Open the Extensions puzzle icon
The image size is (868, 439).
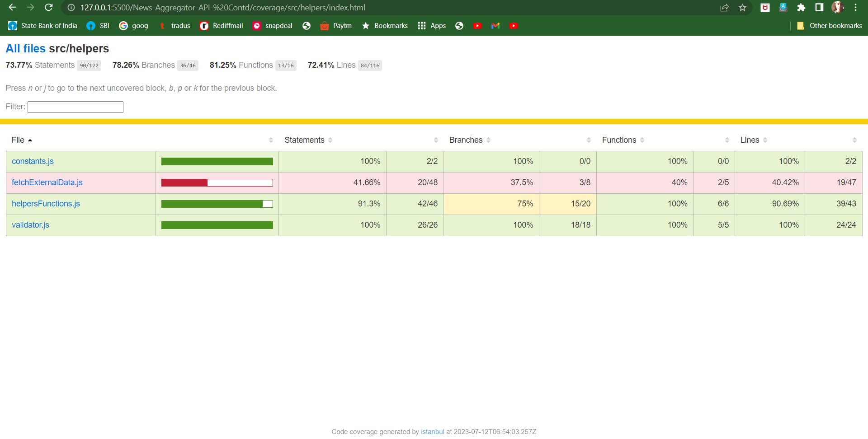(x=801, y=7)
